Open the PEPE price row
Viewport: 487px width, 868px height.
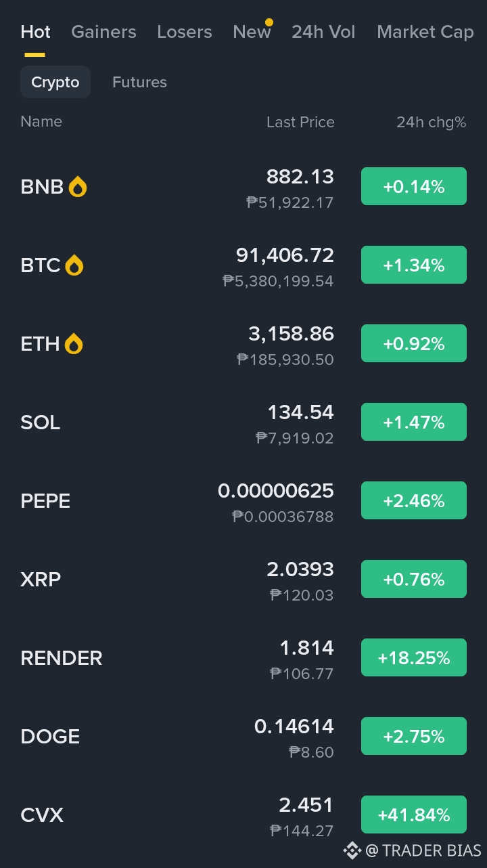point(243,501)
